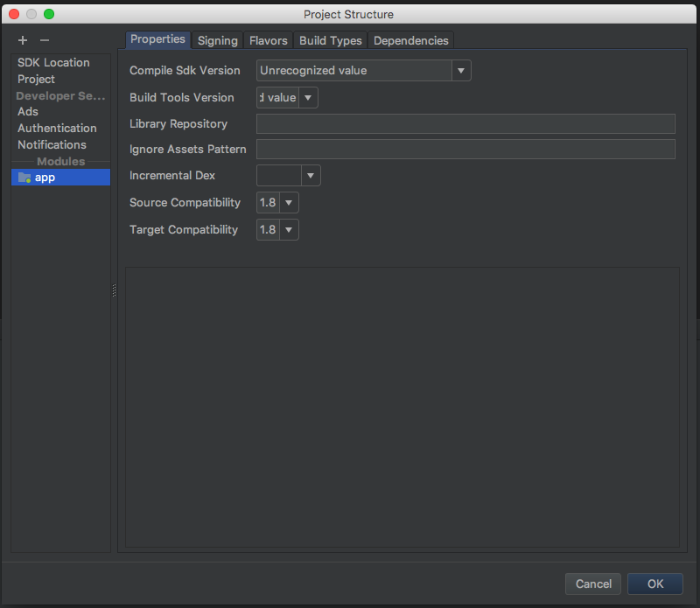700x608 pixels.
Task: Switch to the Properties tab
Action: point(157,39)
